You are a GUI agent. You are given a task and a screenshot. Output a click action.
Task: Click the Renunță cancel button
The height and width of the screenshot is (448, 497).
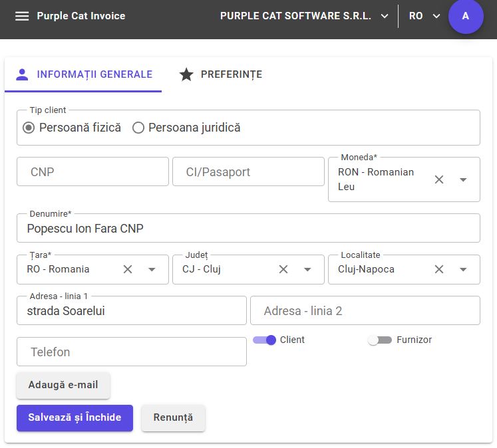[173, 417]
